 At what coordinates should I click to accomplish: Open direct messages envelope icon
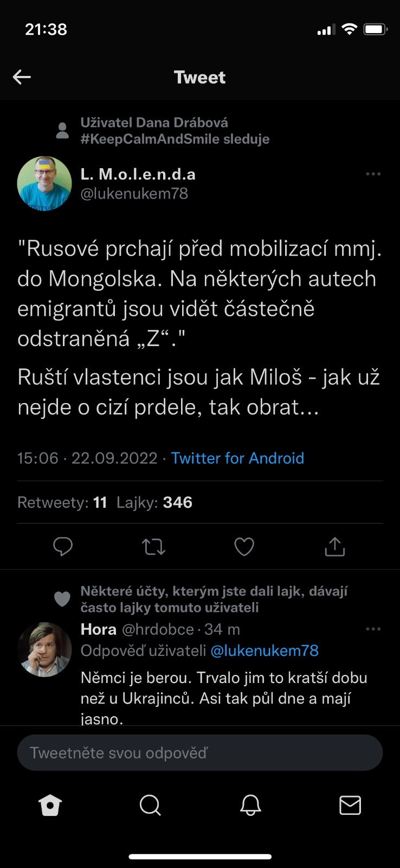point(350,805)
